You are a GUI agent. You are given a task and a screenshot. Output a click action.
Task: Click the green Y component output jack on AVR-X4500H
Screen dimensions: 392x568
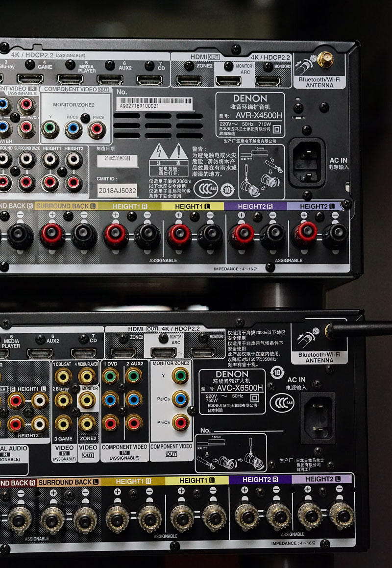(x=50, y=129)
